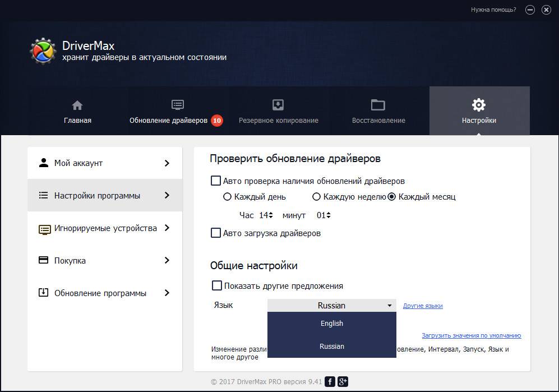Screen dimensions: 559x392
Task: Select the Каждую неделю radio button
Action: (316, 196)
